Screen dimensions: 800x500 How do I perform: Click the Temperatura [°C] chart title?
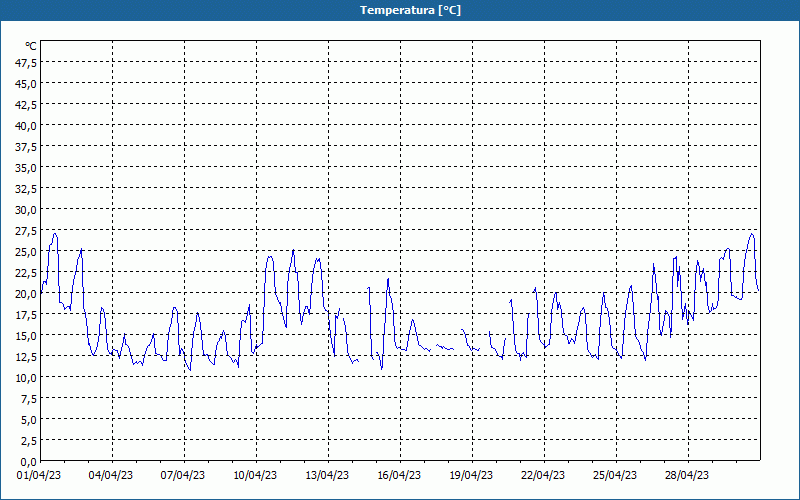click(x=410, y=10)
